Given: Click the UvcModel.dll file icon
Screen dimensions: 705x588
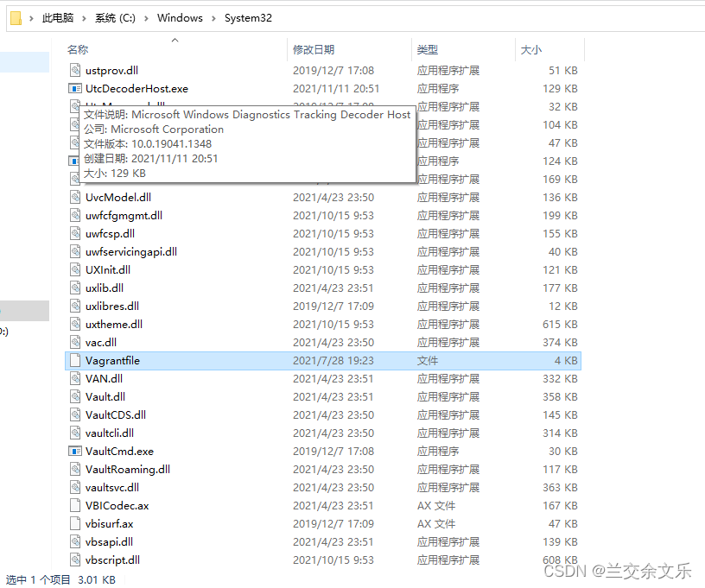Looking at the screenshot, I should click(x=75, y=197).
